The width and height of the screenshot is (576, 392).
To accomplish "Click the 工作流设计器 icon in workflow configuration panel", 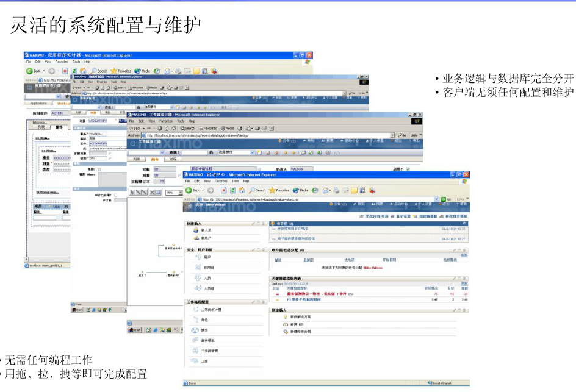I will pyautogui.click(x=196, y=310).
